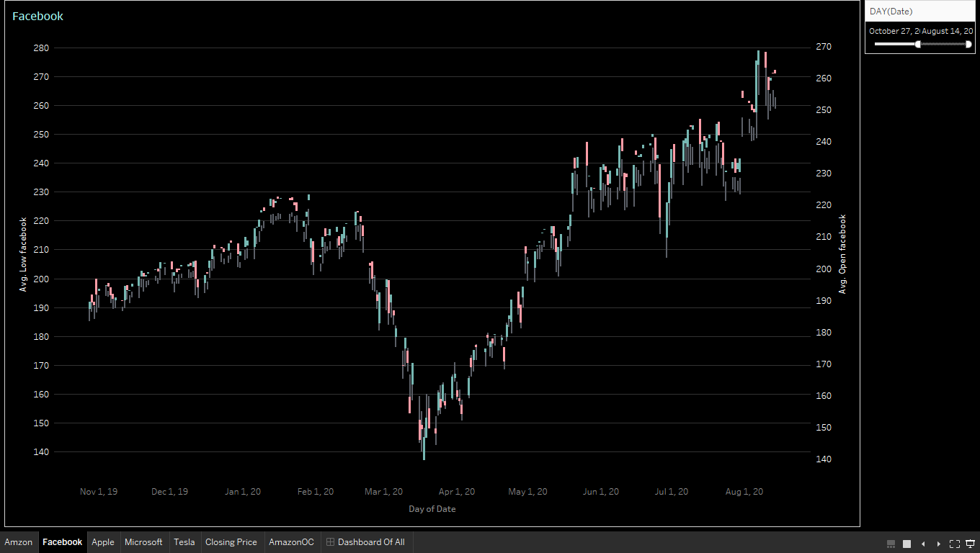Click the right date slider handle

tap(968, 44)
